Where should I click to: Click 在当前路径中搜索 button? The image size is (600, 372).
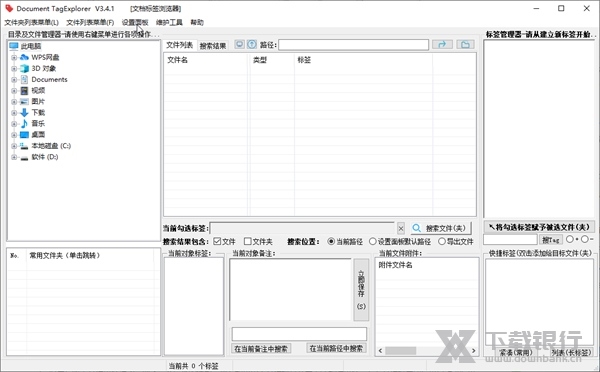(x=336, y=348)
